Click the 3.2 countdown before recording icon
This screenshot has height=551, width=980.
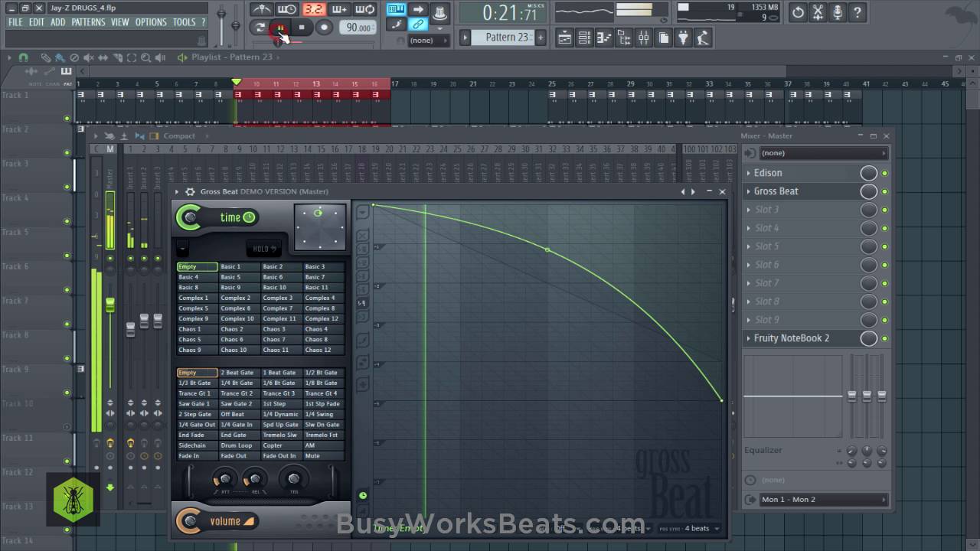[313, 10]
